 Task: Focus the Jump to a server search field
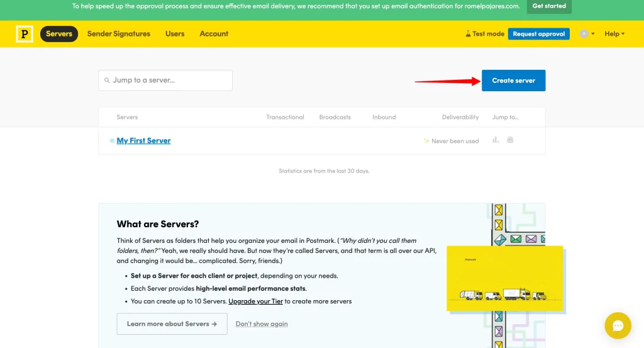point(170,81)
